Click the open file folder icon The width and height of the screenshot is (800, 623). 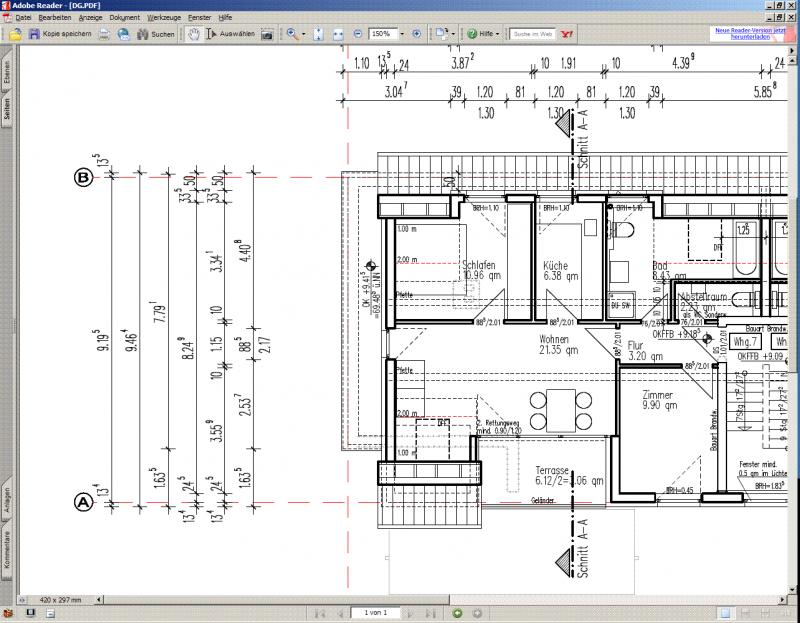pos(17,34)
